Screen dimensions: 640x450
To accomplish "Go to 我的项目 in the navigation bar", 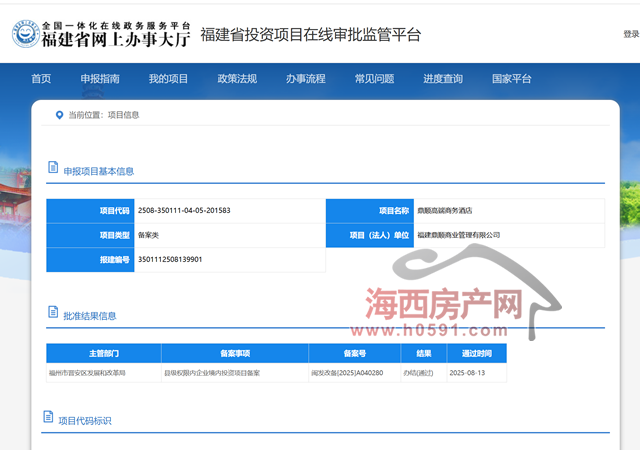I will click(169, 79).
